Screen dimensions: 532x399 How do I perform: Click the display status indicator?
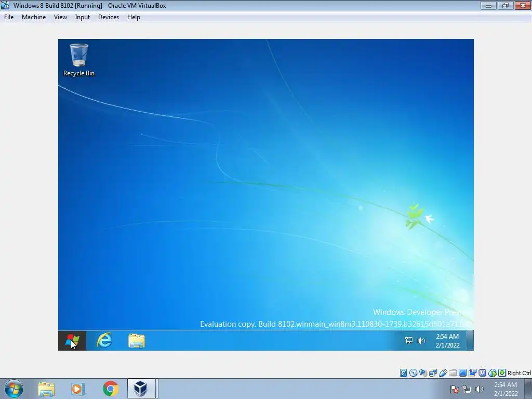(462, 373)
